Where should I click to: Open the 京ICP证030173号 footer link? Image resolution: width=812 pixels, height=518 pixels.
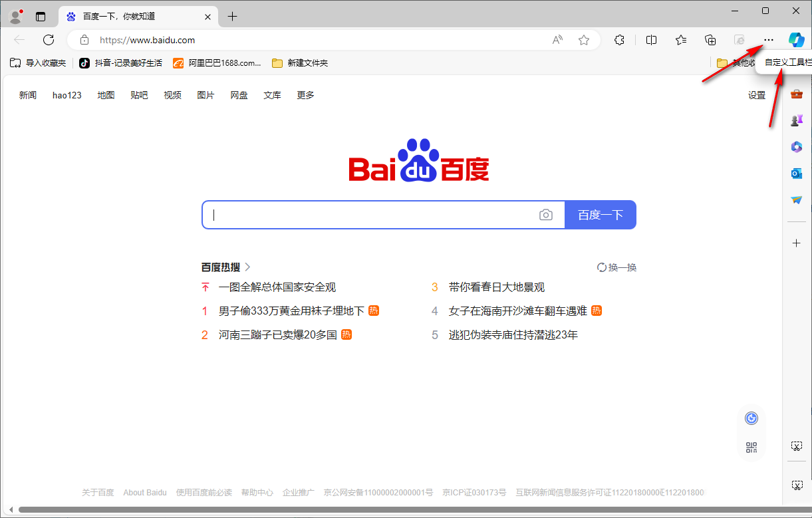coord(474,493)
